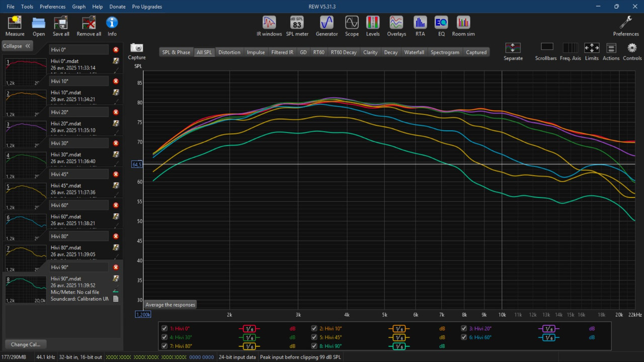
Task: Open smoothing selector for Hivi 45° trace
Action: pos(399,337)
